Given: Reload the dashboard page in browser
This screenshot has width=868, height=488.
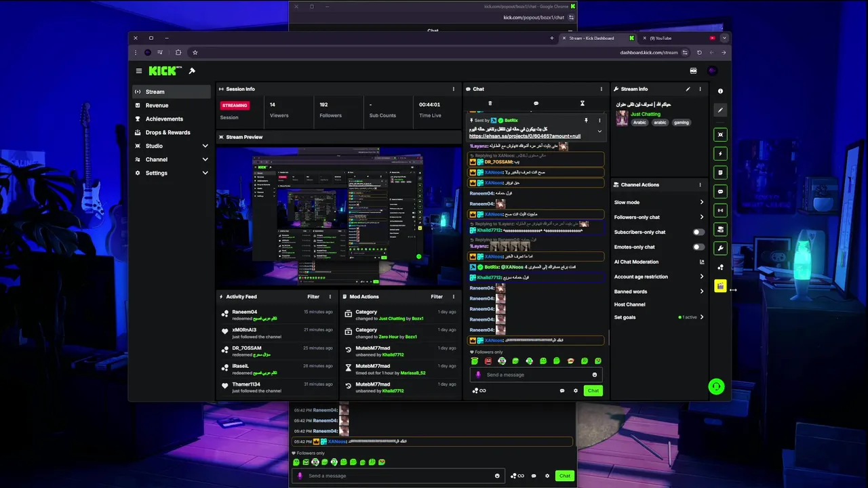Looking at the screenshot, I should [x=699, y=52].
